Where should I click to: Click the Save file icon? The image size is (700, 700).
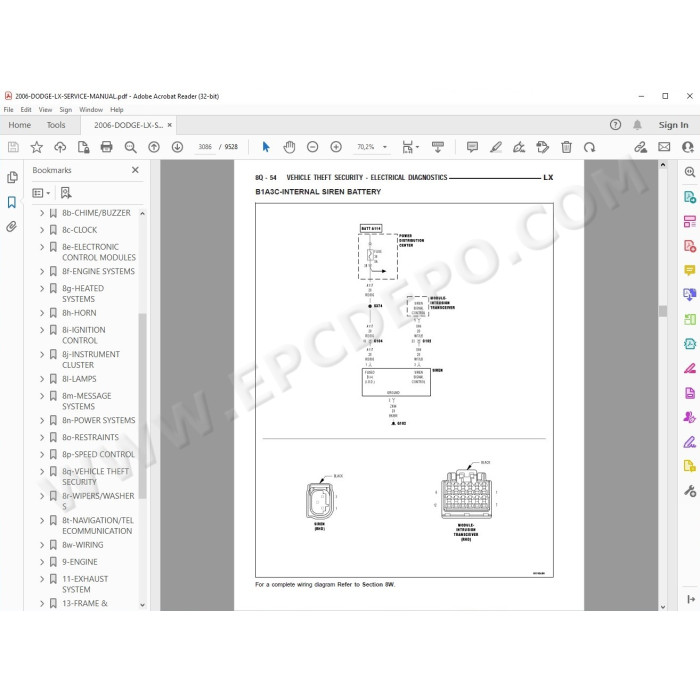click(x=13, y=147)
